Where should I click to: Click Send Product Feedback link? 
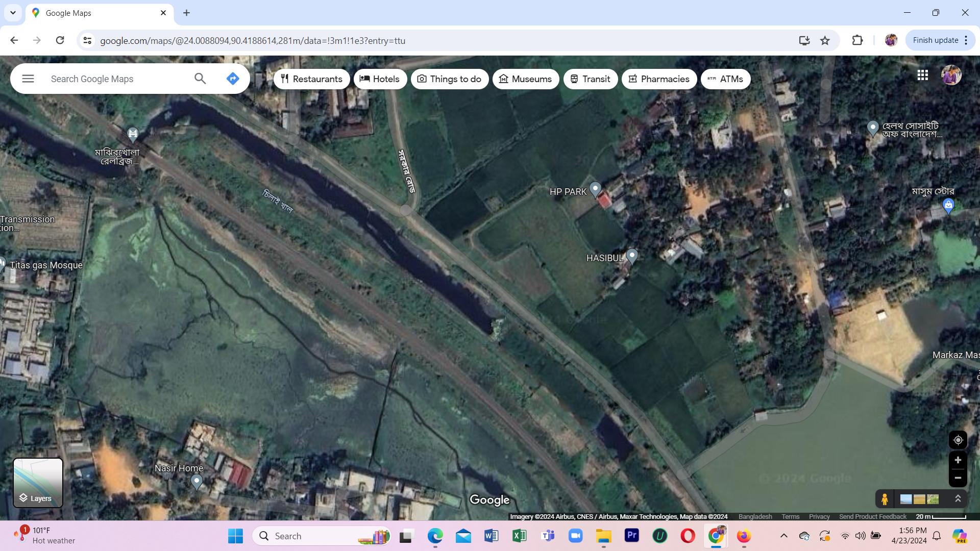(872, 516)
